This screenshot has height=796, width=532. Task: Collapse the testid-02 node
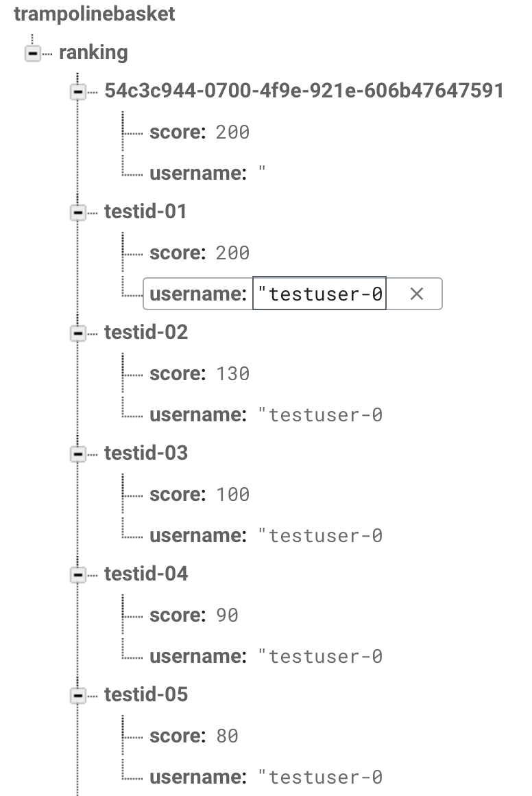78,333
